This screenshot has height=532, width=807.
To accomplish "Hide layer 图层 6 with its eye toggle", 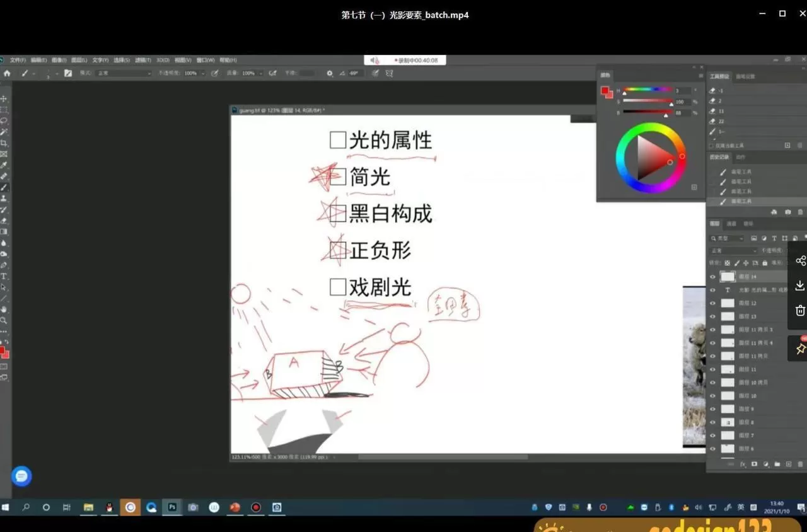I will point(712,448).
